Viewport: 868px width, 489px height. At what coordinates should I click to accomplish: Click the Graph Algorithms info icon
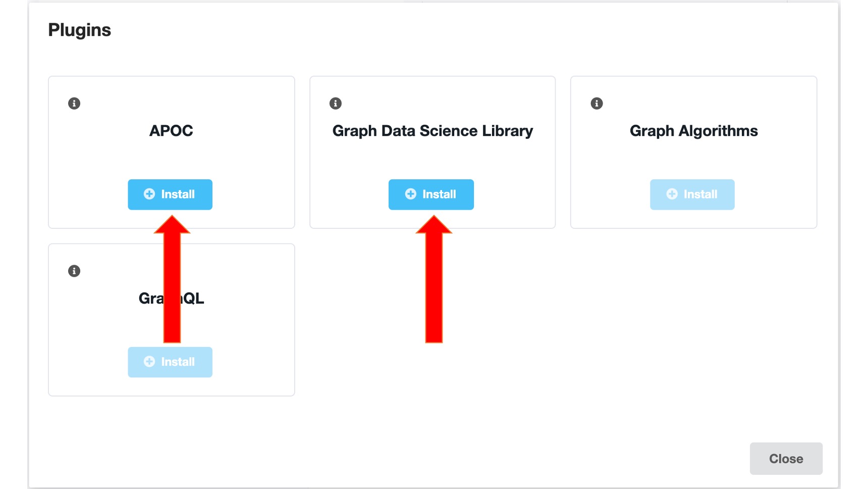pos(597,104)
